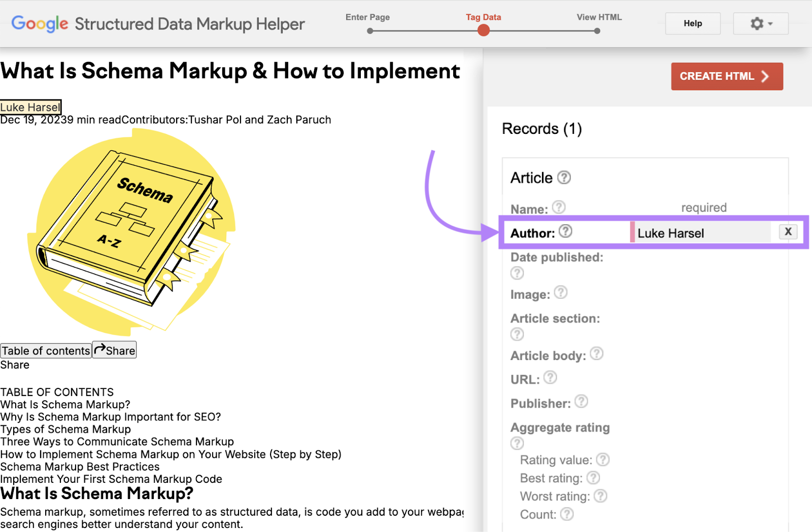
Task: Click the 'Aggregate rating' label
Action: (560, 428)
